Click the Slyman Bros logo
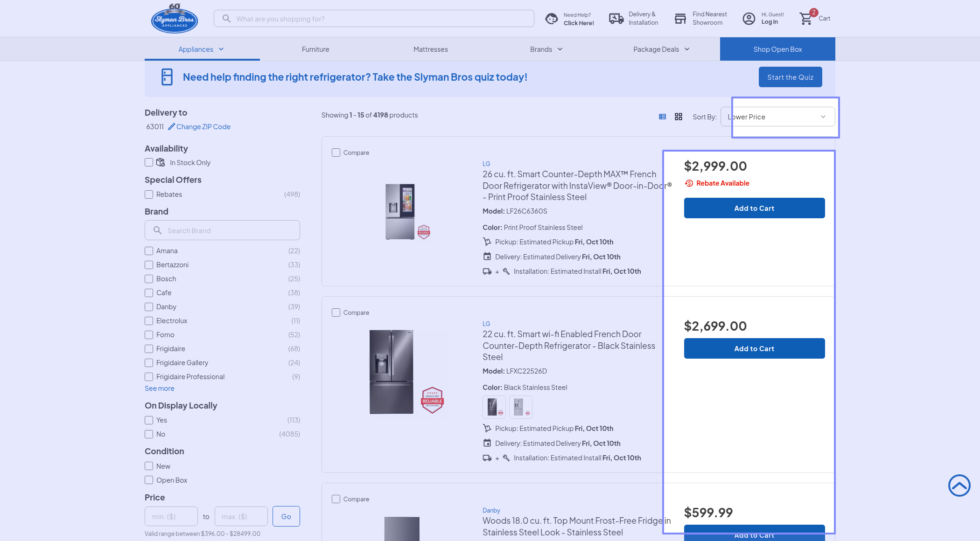The image size is (980, 541). tap(175, 19)
